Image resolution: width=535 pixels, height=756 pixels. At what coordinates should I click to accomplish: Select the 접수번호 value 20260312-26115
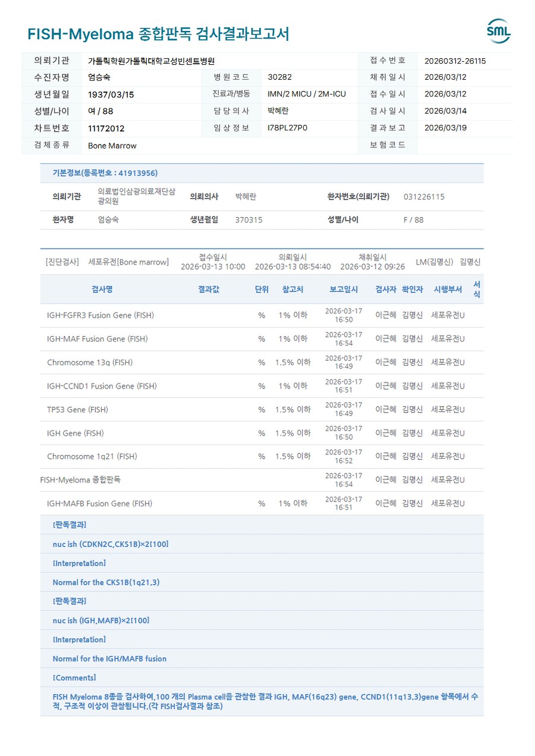[455, 61]
